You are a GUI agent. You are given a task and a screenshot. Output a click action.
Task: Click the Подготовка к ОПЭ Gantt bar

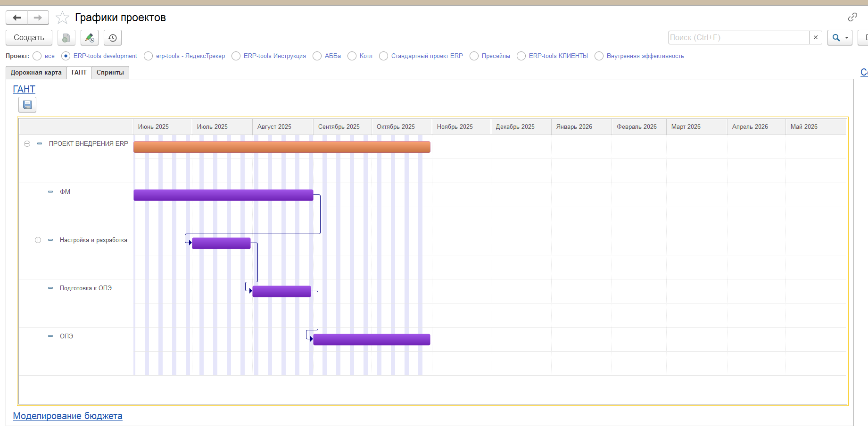281,292
